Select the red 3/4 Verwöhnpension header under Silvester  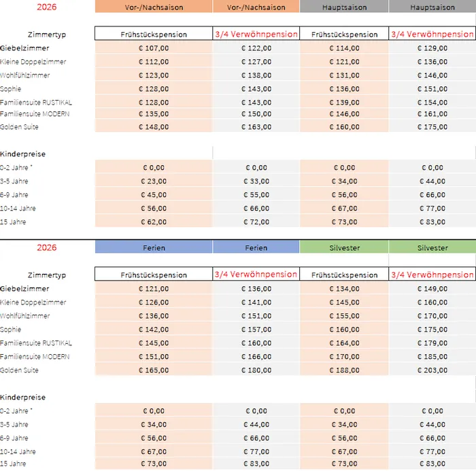point(432,275)
